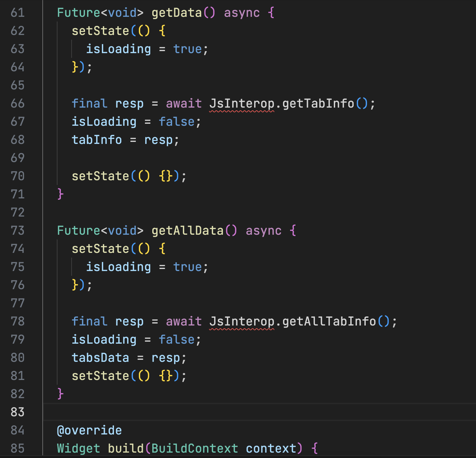Click the getTabInfo method call
Screen dimensions: 476x458
[x=318, y=104]
